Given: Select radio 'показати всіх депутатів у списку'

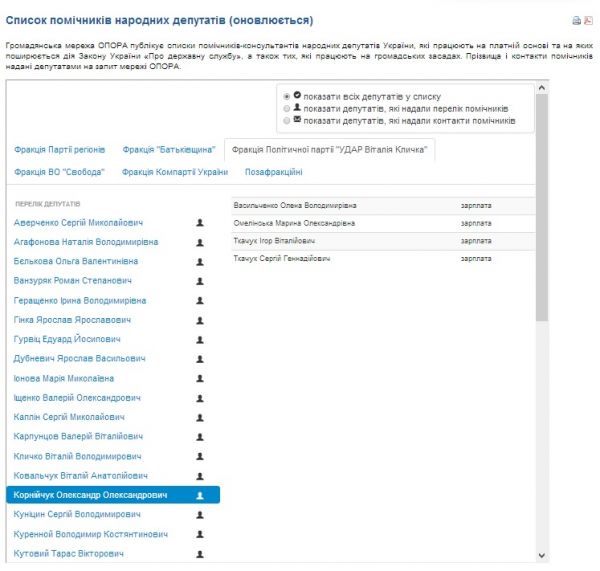Looking at the screenshot, I should [287, 96].
